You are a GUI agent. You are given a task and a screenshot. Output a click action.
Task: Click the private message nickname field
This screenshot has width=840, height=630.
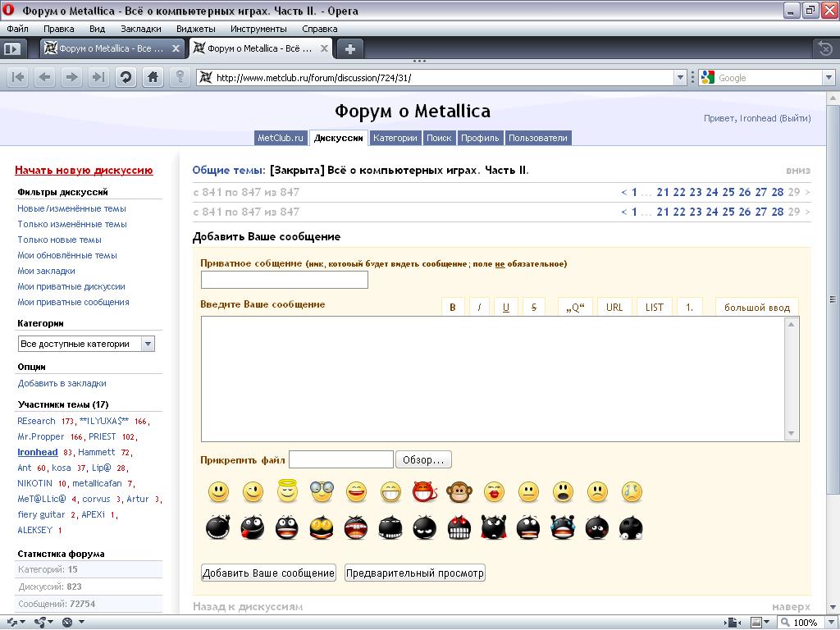point(284,280)
